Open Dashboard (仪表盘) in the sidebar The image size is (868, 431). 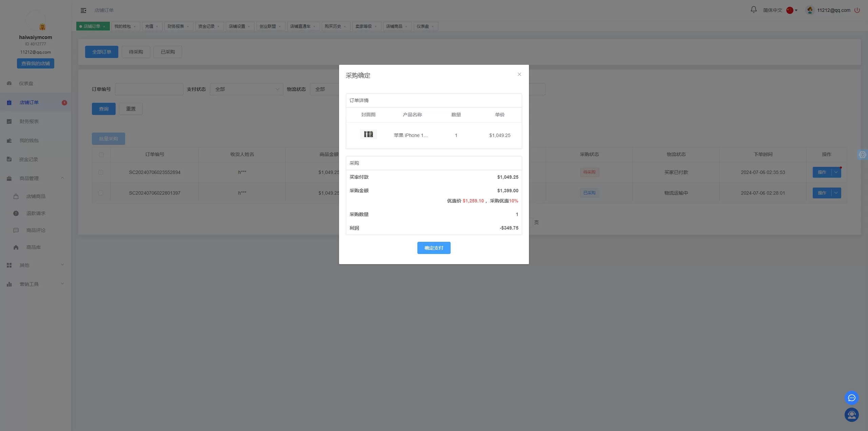click(x=26, y=83)
